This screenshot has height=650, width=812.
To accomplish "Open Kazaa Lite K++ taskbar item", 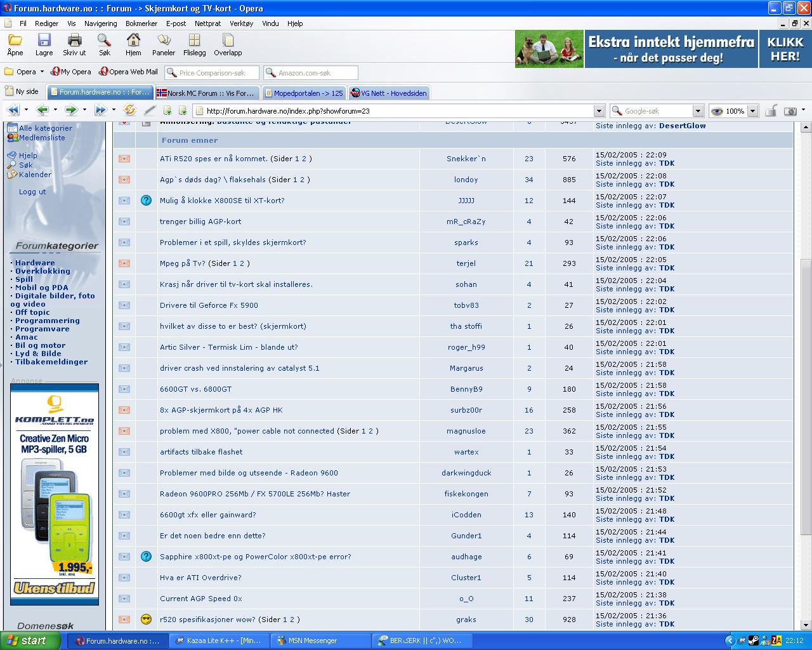I will (218, 640).
